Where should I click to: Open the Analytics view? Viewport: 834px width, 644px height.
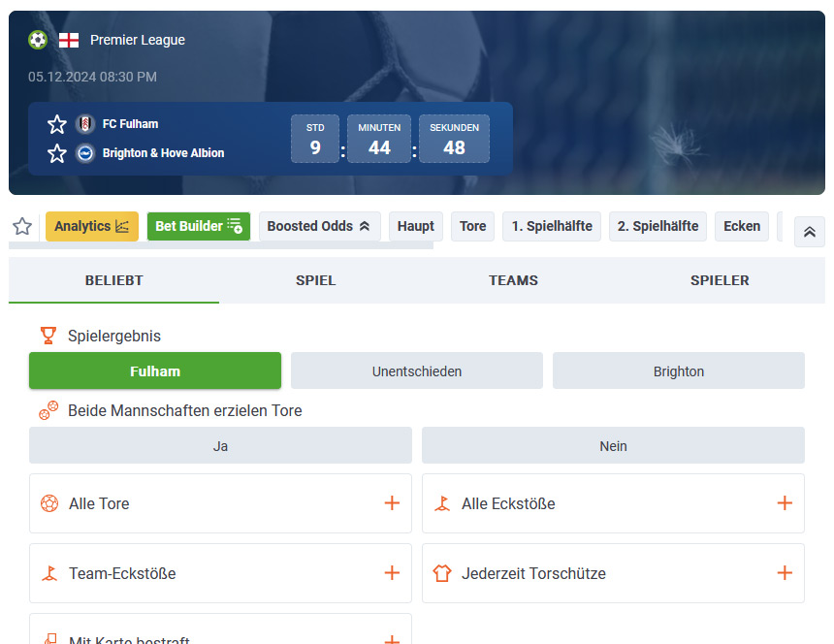click(92, 227)
